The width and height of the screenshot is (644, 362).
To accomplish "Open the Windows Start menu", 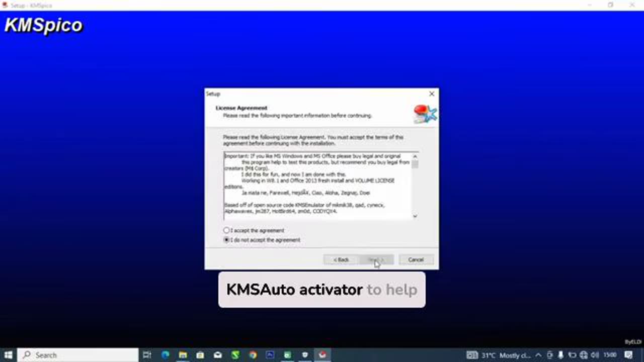I will tap(8, 355).
